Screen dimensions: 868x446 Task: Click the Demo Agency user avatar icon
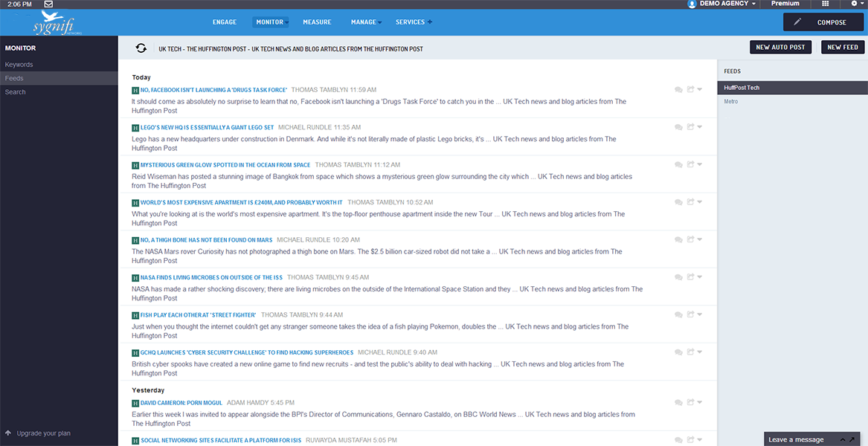692,4
